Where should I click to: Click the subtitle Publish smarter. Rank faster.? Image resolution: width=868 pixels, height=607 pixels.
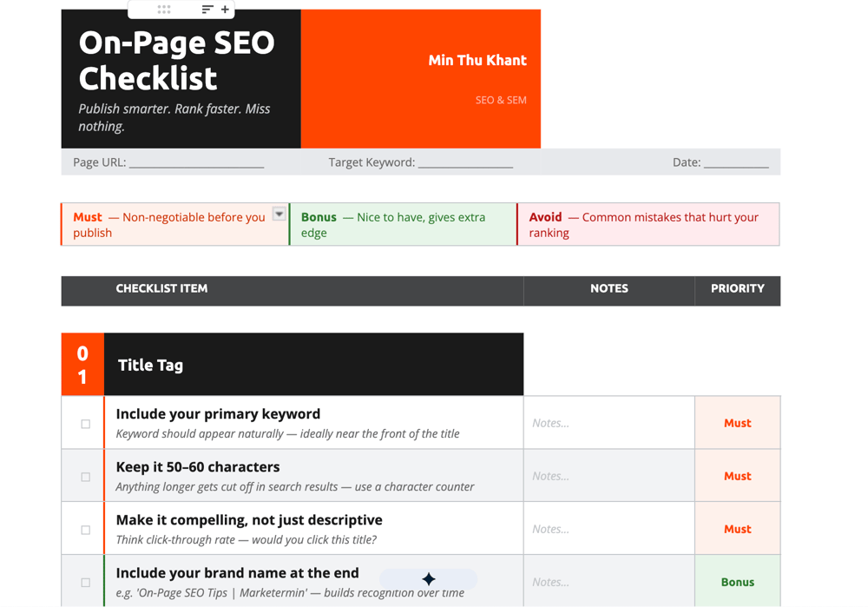(x=174, y=117)
